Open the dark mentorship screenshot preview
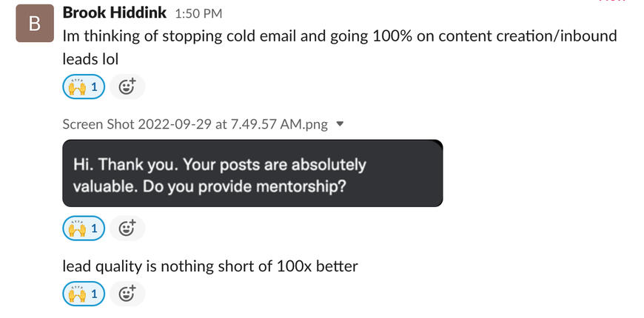Image resolution: width=644 pixels, height=318 pixels. (x=252, y=174)
